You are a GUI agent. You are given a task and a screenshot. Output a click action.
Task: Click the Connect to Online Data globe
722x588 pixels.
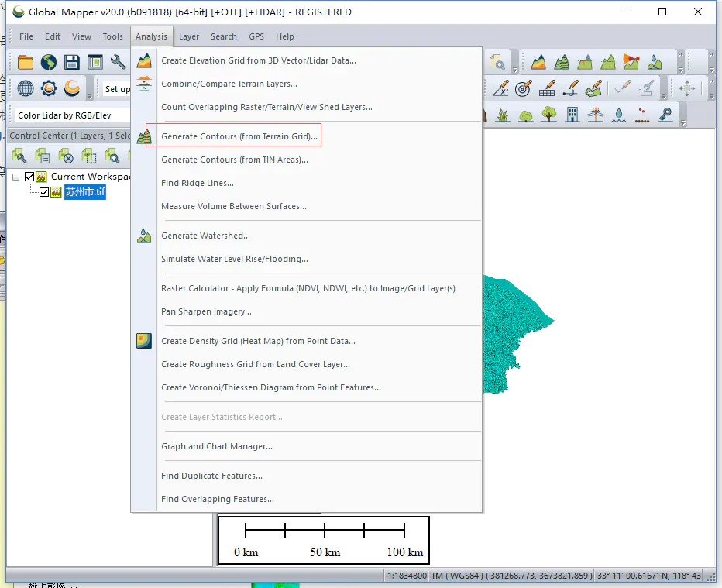coord(48,62)
